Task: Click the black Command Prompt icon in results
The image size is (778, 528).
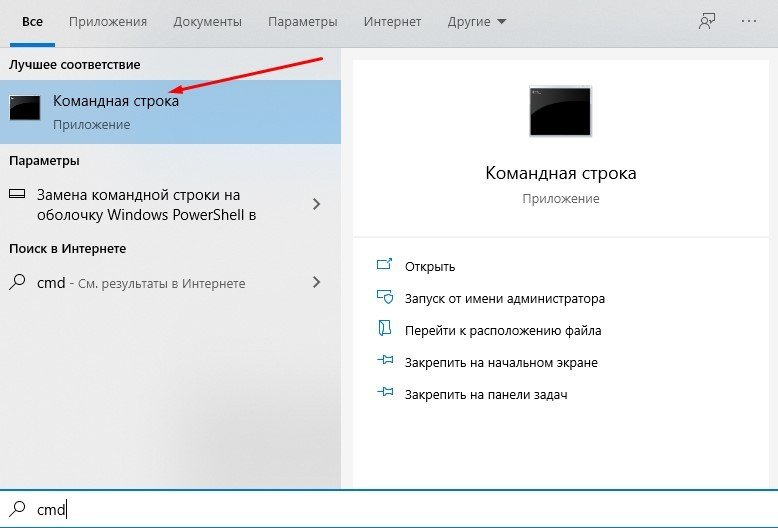Action: click(25, 108)
